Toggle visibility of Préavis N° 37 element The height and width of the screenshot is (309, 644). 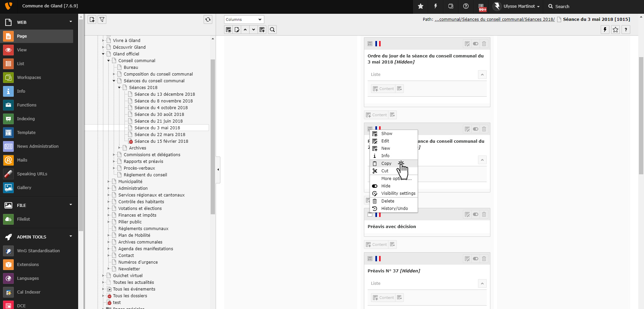pyautogui.click(x=476, y=259)
